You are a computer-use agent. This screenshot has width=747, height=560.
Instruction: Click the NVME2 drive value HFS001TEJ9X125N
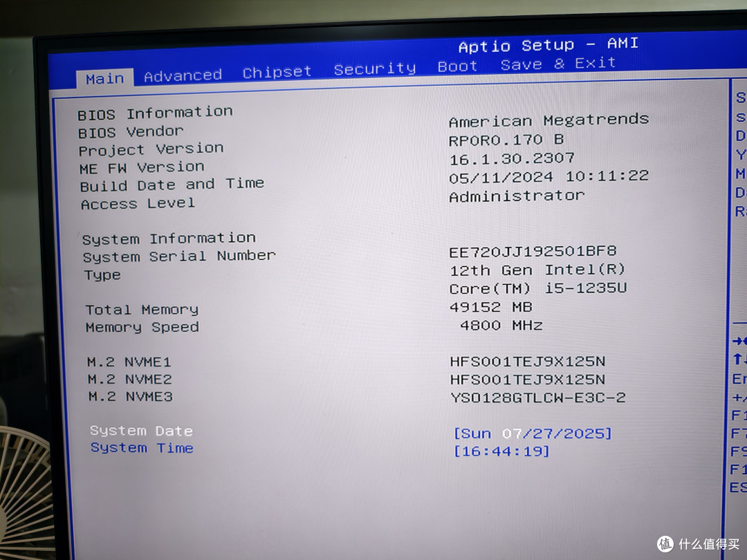528,380
